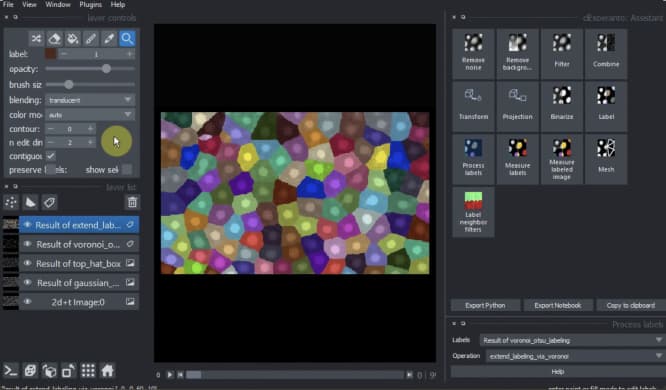Click the label color swatch

(x=51, y=54)
